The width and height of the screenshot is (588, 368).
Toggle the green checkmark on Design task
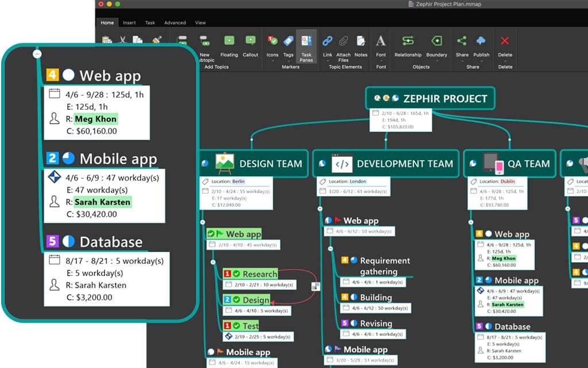pyautogui.click(x=237, y=300)
